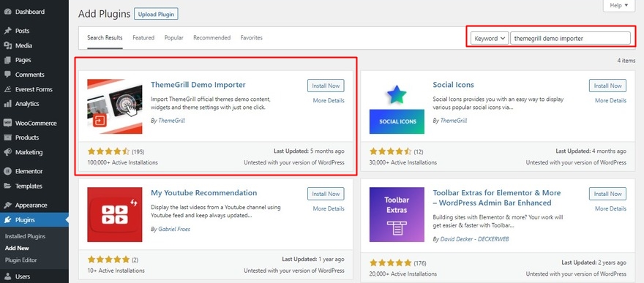Click the Comments bubble icon
The width and height of the screenshot is (644, 283).
coord(7,75)
